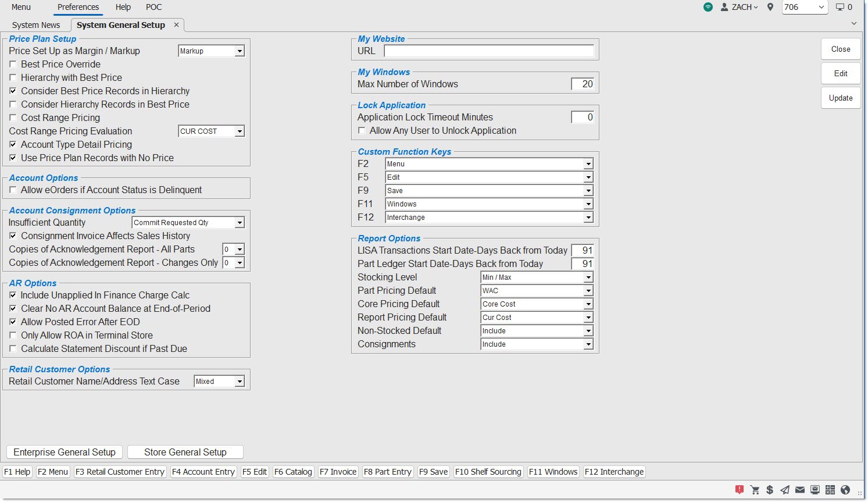Image resolution: width=868 pixels, height=502 pixels.
Task: Open the Stocking Level Min / Max dropdown
Action: 588,277
